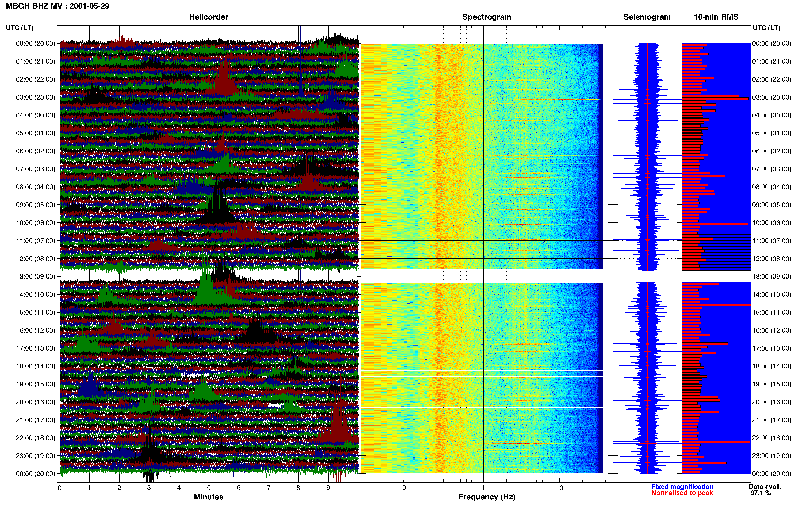
Task: Click "13:00 (09:00)" on the Helicorder time axis
Action: pyautogui.click(x=35, y=277)
